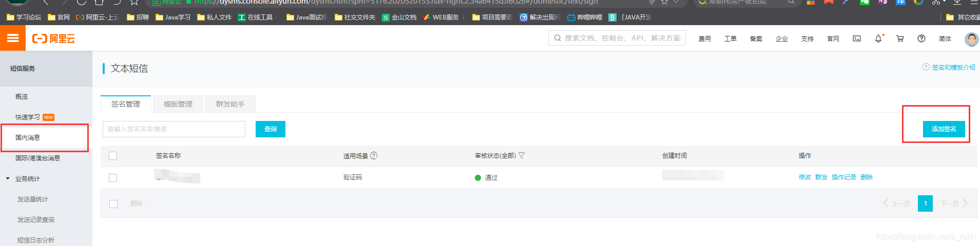The image size is (980, 246).
Task: Open the 社交文件夹 bookmark folder
Action: pos(355,17)
